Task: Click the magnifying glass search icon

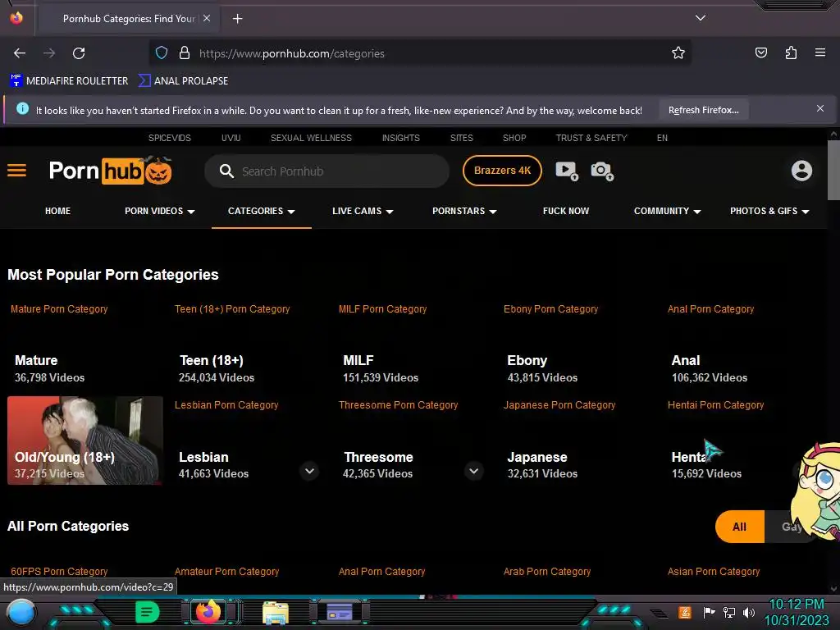Action: point(226,171)
